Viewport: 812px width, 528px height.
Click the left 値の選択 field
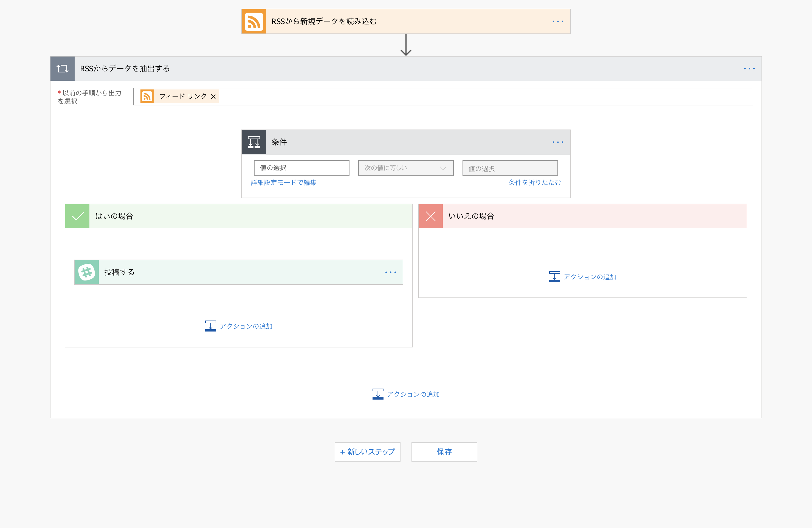[x=301, y=168]
